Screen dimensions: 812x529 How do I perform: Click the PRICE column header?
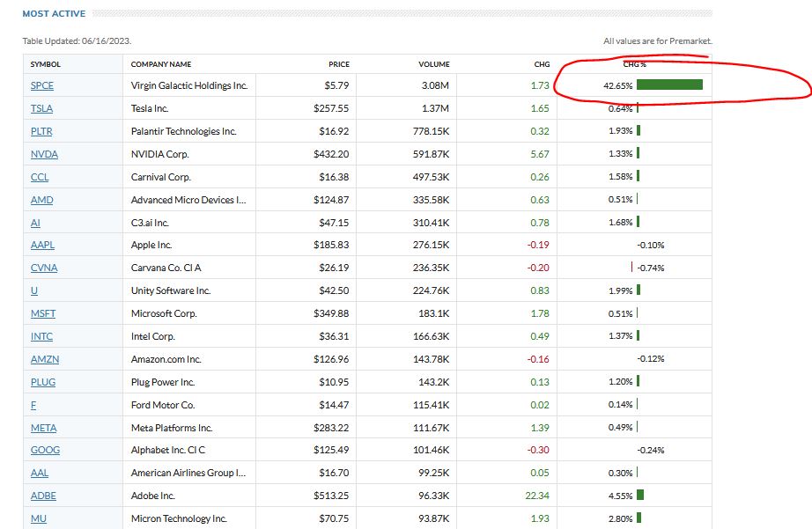pyautogui.click(x=339, y=64)
